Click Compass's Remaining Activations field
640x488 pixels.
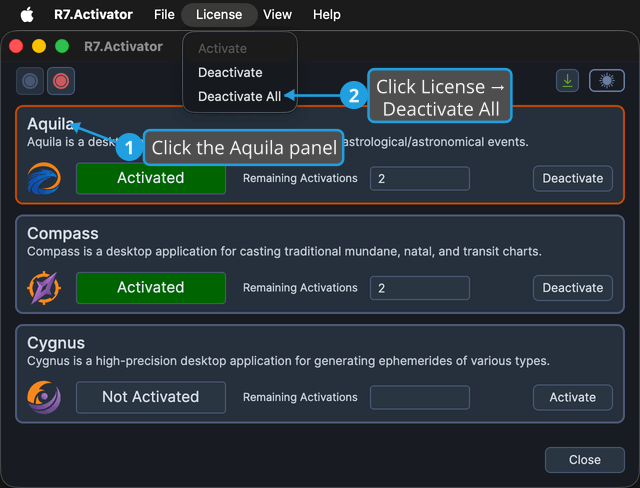(420, 288)
